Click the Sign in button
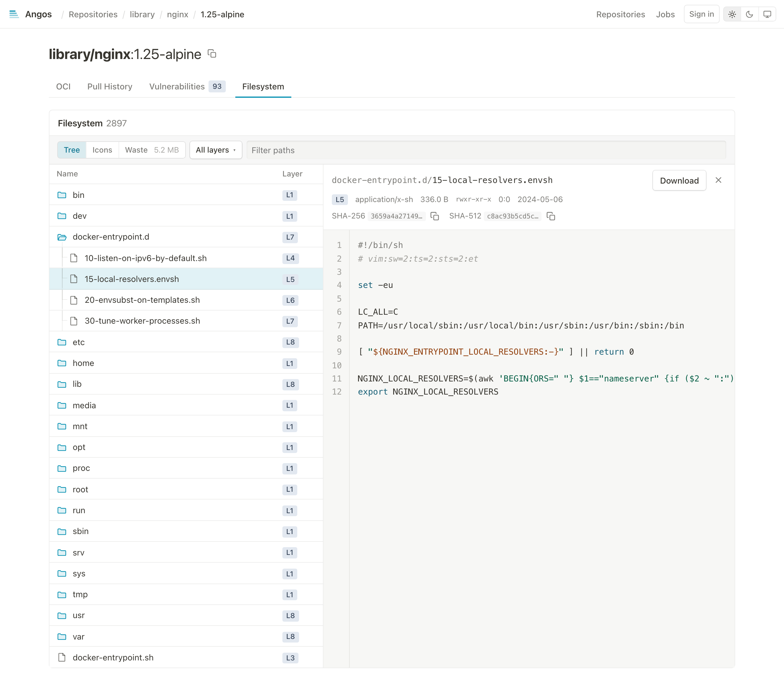Screen dimensions: 784x692 (701, 14)
